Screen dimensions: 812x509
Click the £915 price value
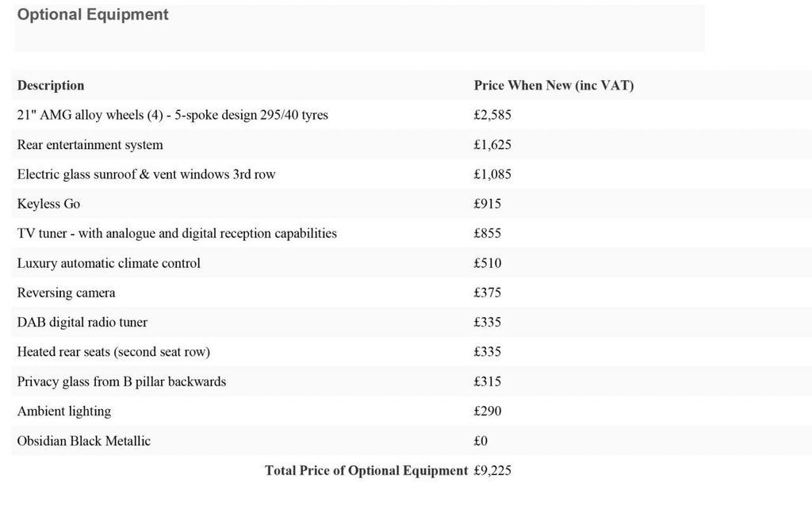tap(488, 204)
